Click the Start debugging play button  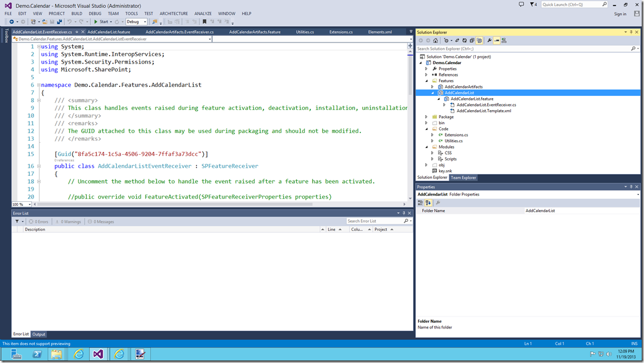(x=96, y=22)
